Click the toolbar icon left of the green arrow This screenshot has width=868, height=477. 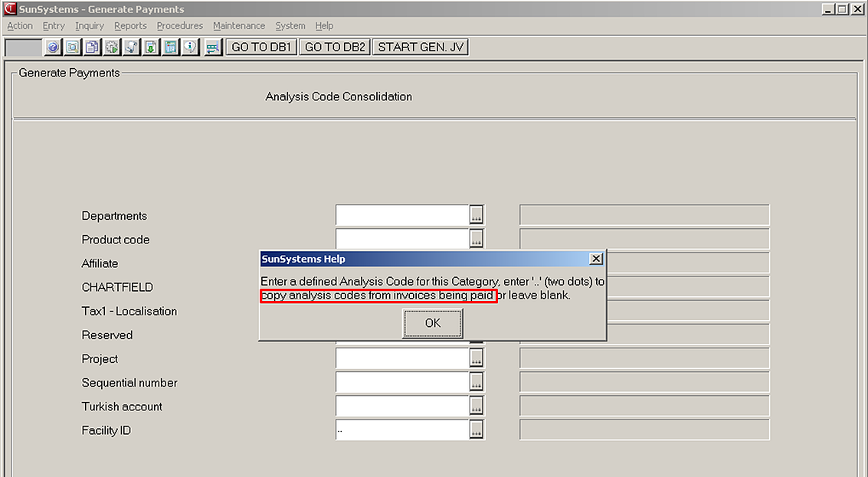click(131, 47)
